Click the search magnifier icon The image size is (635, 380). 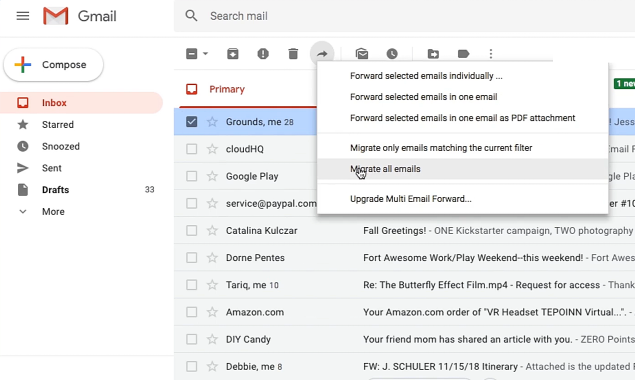click(x=191, y=16)
